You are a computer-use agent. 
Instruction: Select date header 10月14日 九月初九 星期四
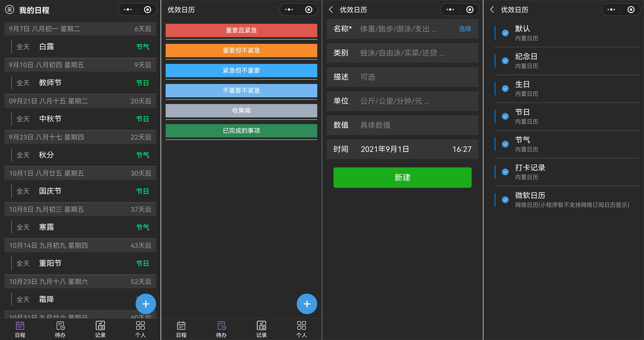pos(80,245)
